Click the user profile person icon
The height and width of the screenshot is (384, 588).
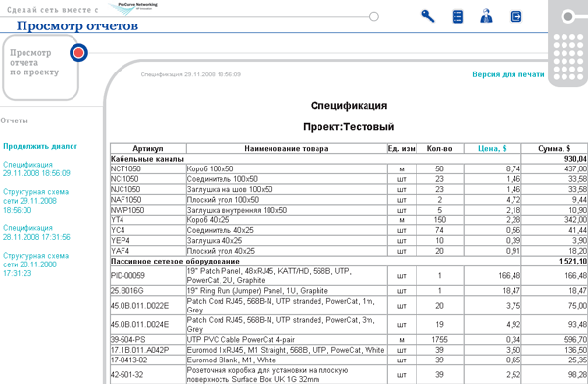[x=486, y=16]
